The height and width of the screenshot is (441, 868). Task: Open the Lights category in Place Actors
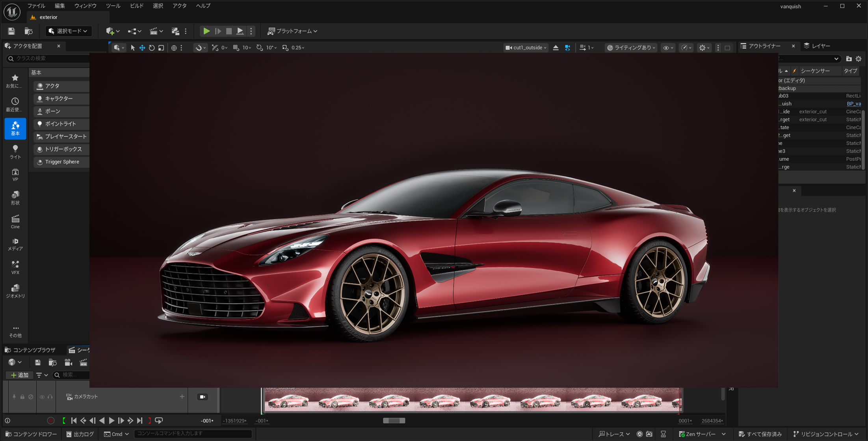pos(15,152)
